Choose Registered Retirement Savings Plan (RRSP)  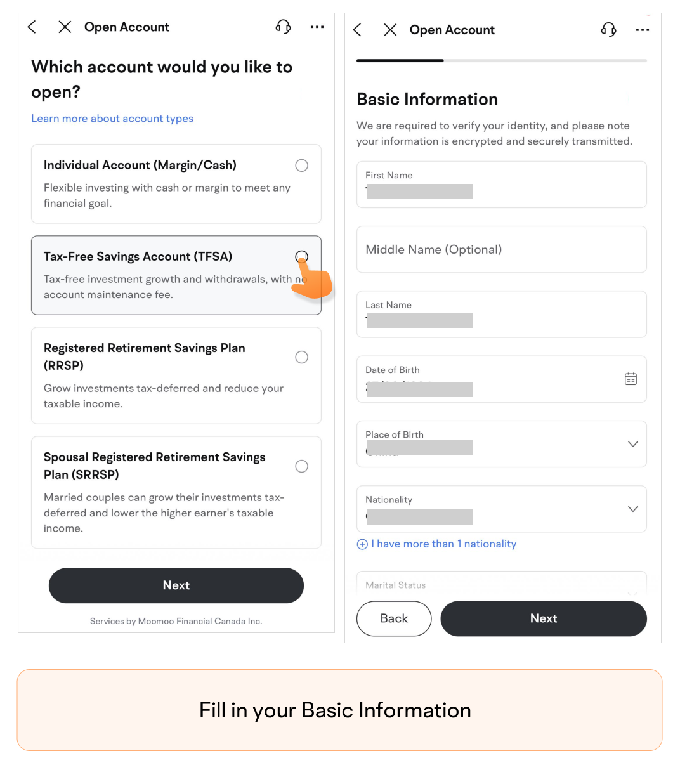tap(176, 376)
